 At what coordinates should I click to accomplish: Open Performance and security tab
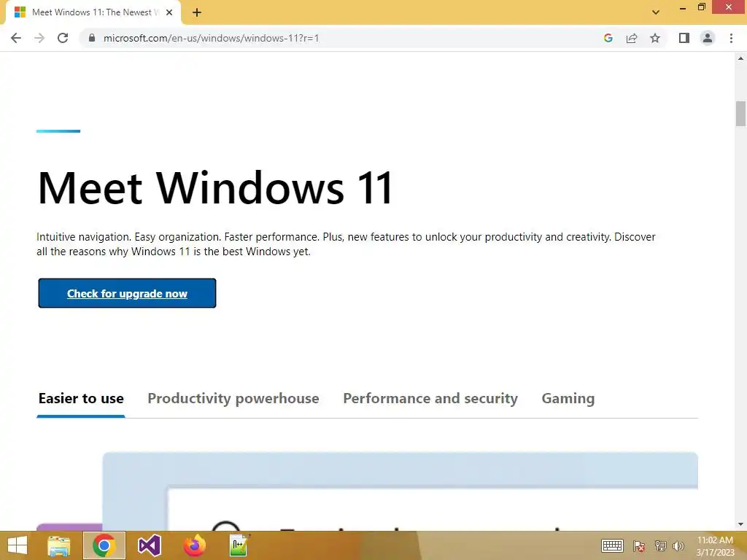click(430, 399)
